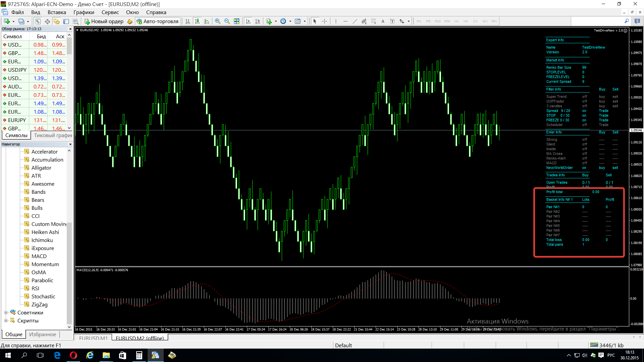Switch to M15 timeframe
This screenshot has height=362, width=644.
point(438,21)
